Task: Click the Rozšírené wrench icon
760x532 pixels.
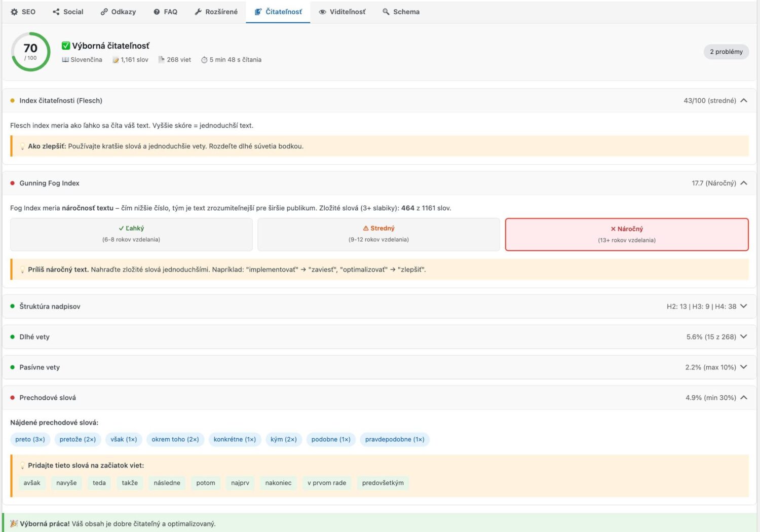Action: click(198, 12)
